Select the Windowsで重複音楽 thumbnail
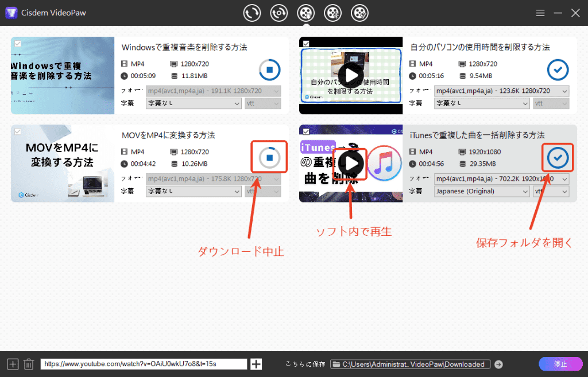The width and height of the screenshot is (588, 377). pos(63,75)
